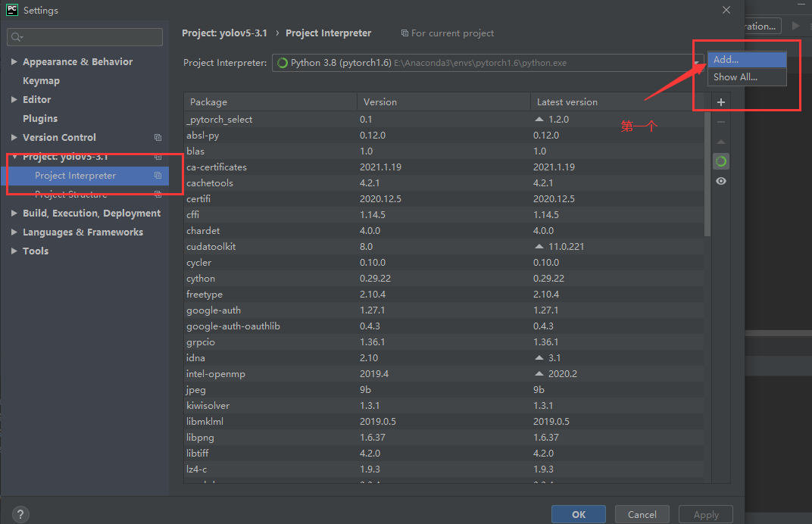Select the lz4-c package row

pyautogui.click(x=444, y=469)
